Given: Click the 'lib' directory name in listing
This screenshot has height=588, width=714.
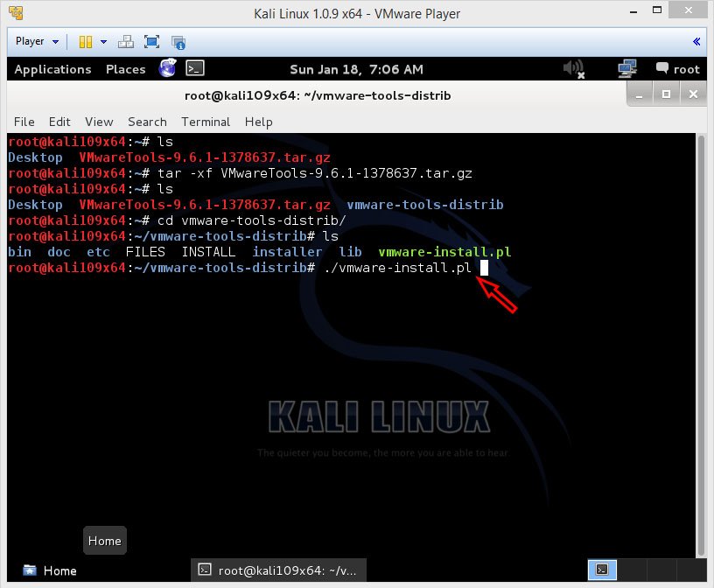Looking at the screenshot, I should click(x=350, y=252).
